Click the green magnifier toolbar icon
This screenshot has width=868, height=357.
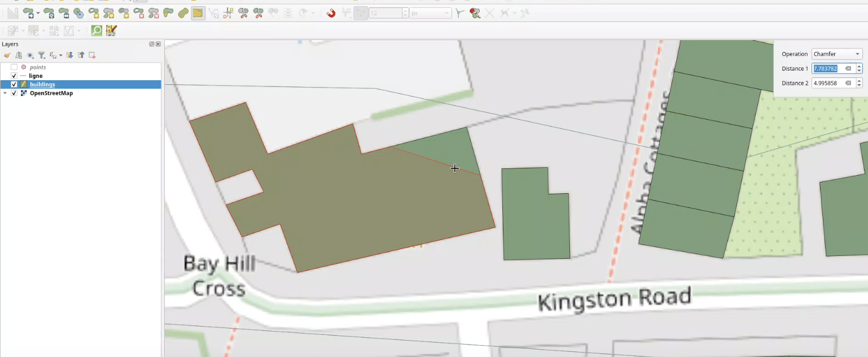click(x=97, y=31)
